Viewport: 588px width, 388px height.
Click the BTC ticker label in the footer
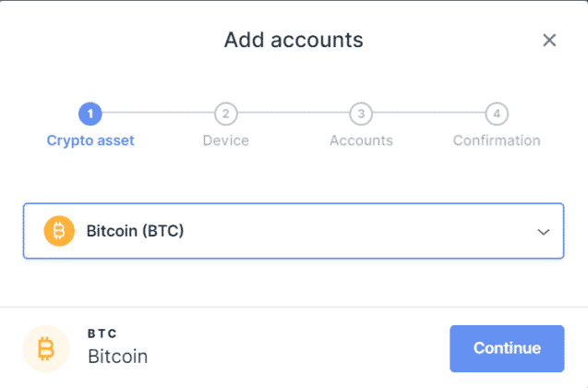click(102, 333)
